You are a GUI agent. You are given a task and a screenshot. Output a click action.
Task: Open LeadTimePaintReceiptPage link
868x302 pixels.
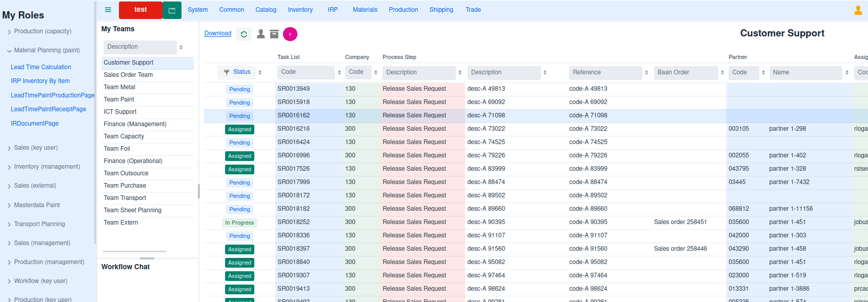pos(48,109)
